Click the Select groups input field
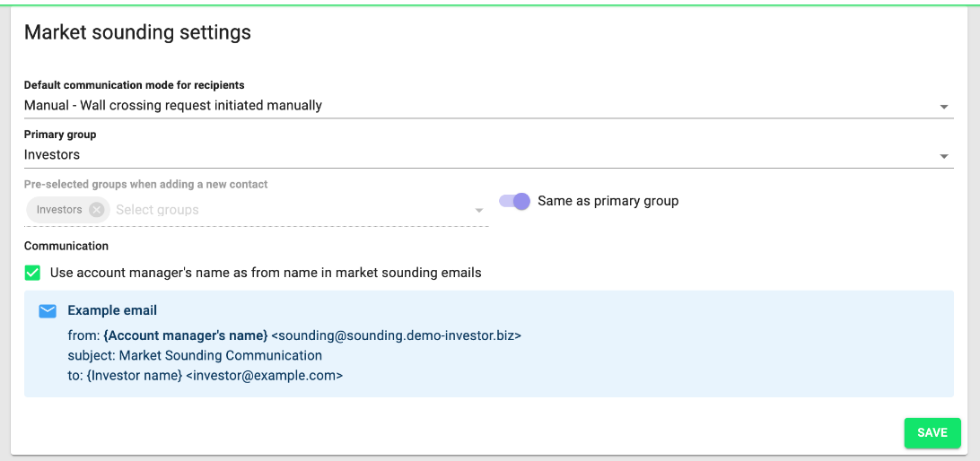Image resolution: width=980 pixels, height=461 pixels. click(292, 210)
